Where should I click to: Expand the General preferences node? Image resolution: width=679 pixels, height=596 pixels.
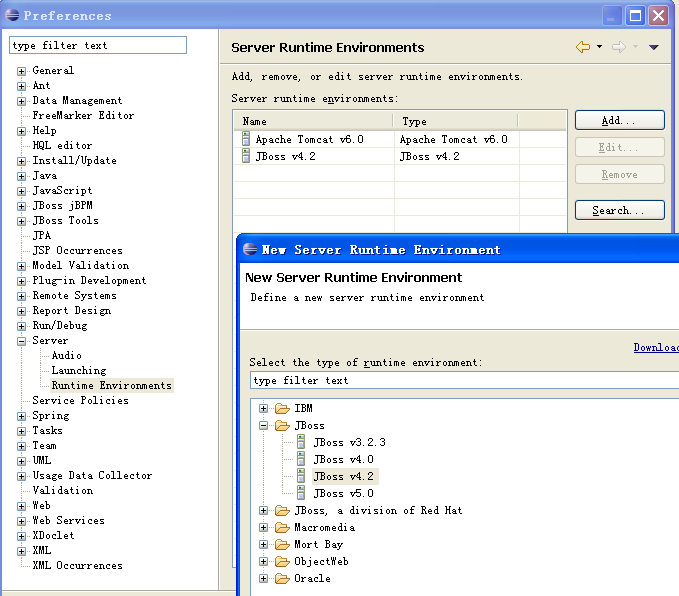(x=21, y=71)
